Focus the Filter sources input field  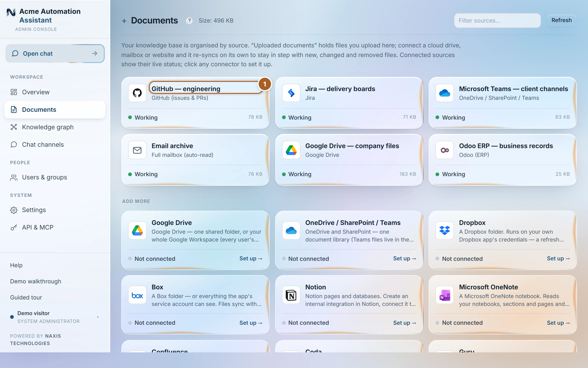(x=497, y=20)
